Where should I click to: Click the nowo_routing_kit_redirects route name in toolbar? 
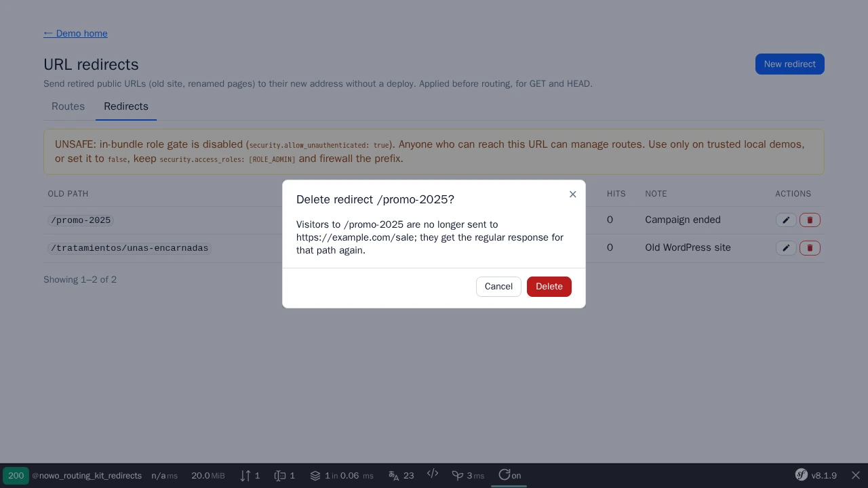(x=87, y=476)
